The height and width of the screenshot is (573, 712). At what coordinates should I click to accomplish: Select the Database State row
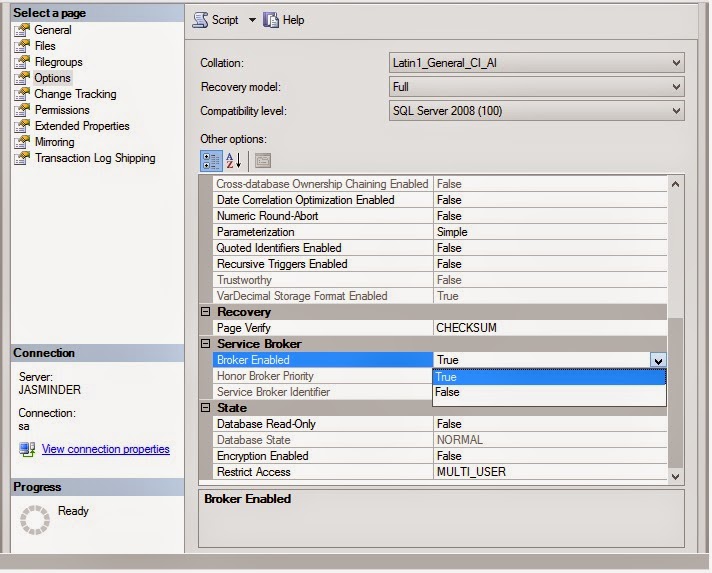point(440,440)
